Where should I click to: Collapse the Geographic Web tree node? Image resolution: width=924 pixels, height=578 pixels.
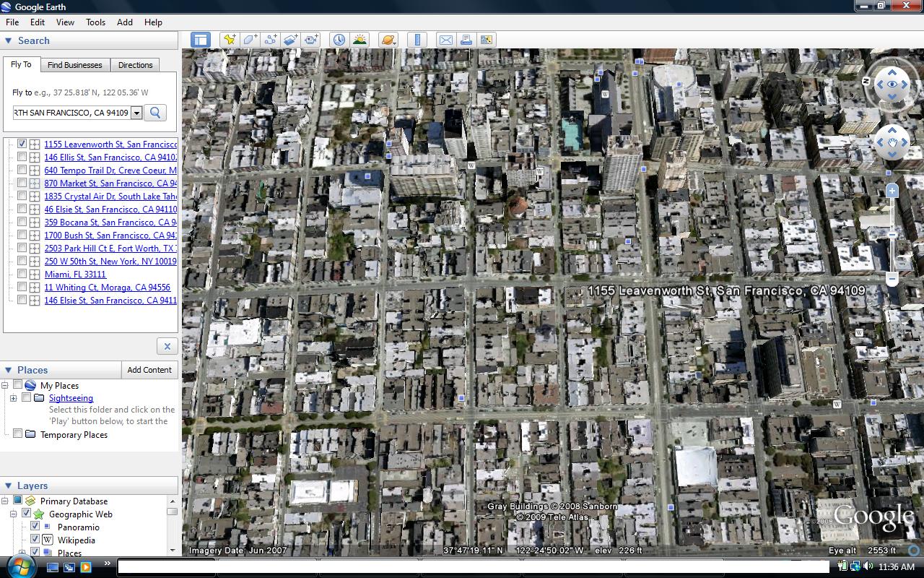14,514
